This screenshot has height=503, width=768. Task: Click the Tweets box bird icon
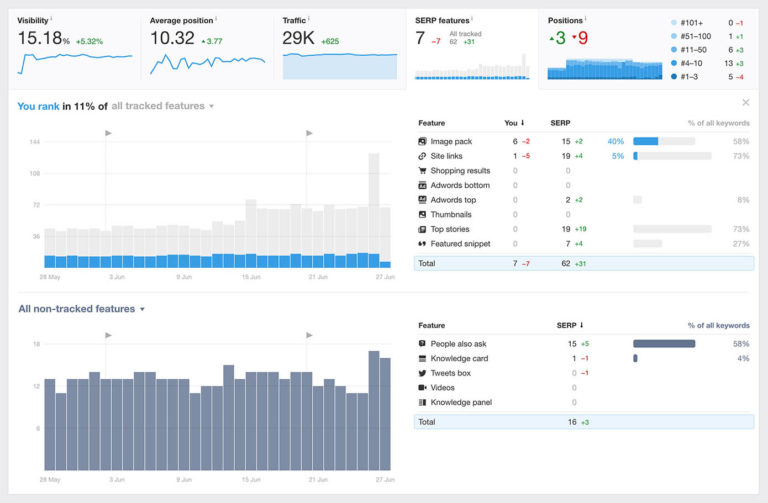coord(423,373)
